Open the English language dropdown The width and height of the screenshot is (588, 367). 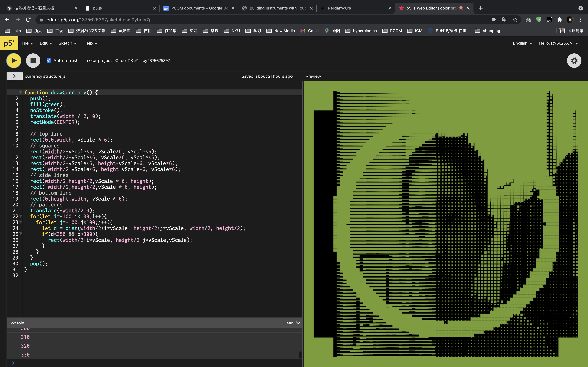click(522, 43)
